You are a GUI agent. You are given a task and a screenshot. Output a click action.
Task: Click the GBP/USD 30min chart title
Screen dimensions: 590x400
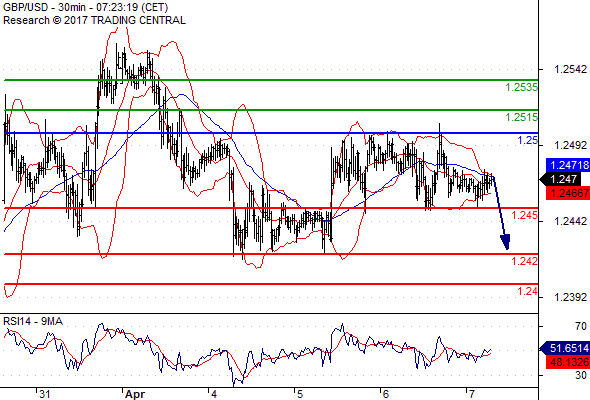pos(85,7)
